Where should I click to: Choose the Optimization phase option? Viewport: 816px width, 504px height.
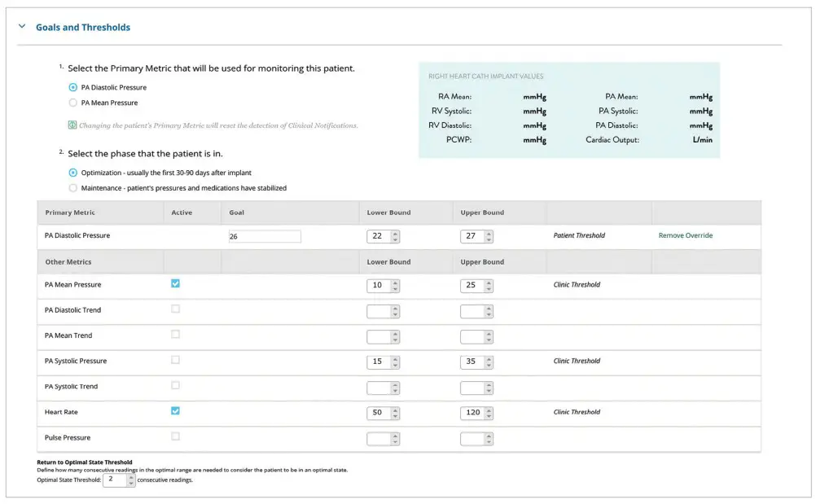pyautogui.click(x=73, y=173)
